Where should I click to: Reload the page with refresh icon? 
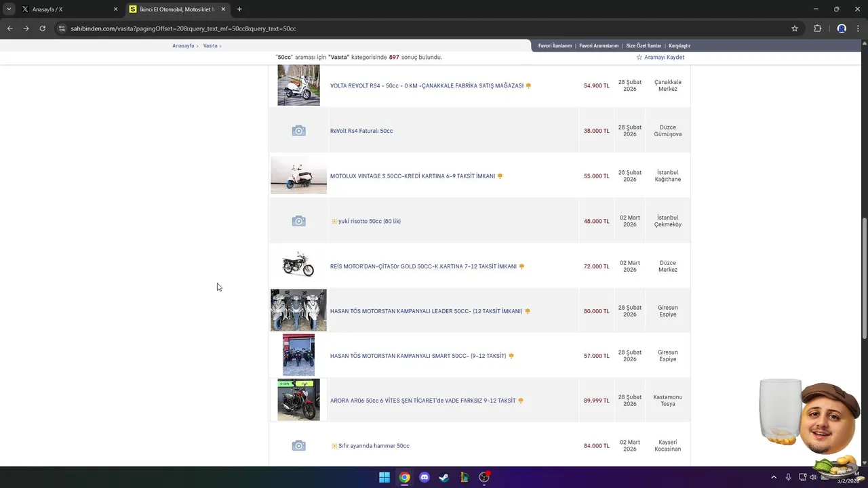coord(42,28)
